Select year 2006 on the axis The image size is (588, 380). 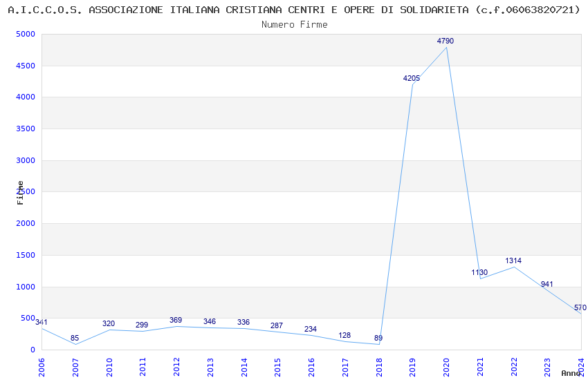point(42,367)
